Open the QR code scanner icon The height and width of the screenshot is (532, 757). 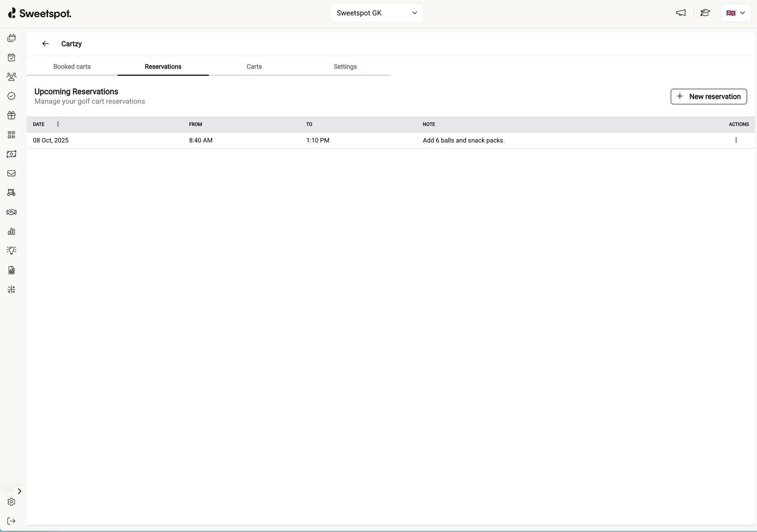[x=11, y=135]
